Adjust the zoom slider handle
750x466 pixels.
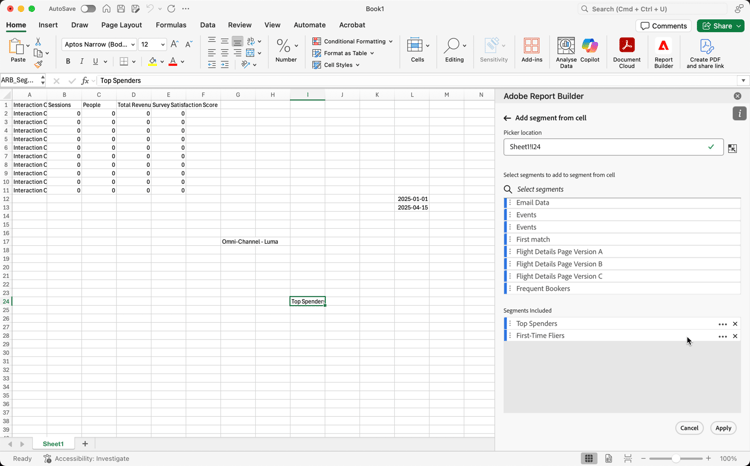tap(675, 458)
